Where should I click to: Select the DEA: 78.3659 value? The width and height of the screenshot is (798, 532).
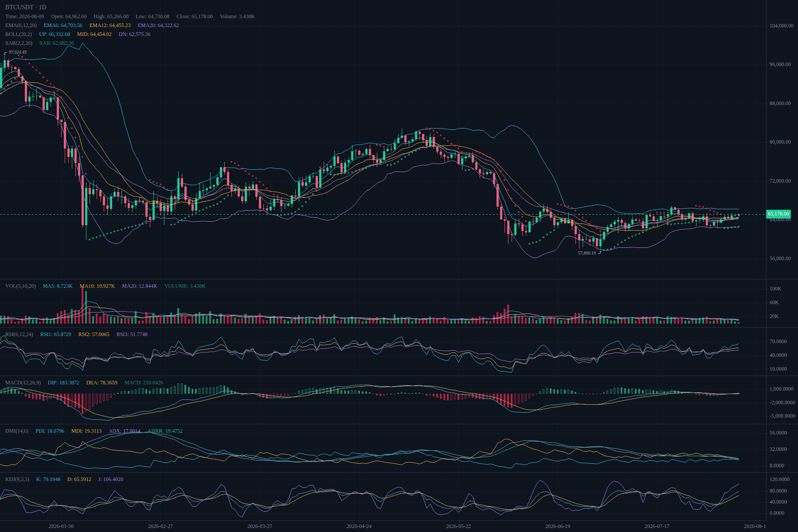[x=102, y=383]
